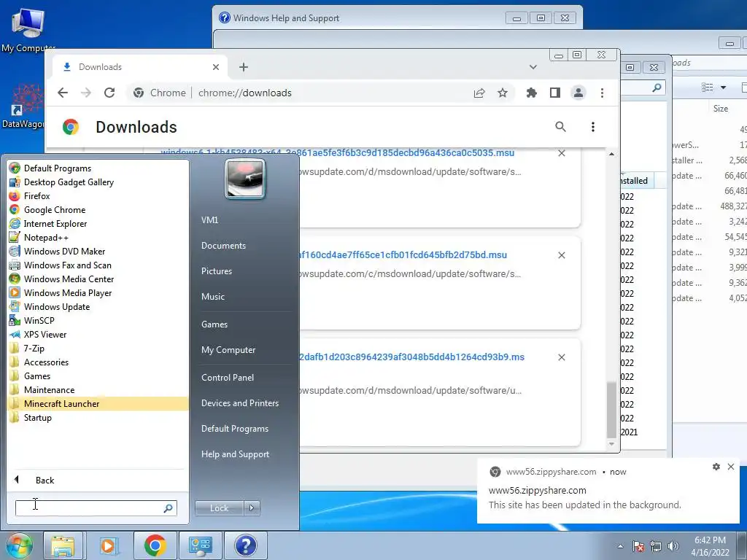Remove the ...5035.msu download from list
The height and width of the screenshot is (560, 747).
coord(562,153)
